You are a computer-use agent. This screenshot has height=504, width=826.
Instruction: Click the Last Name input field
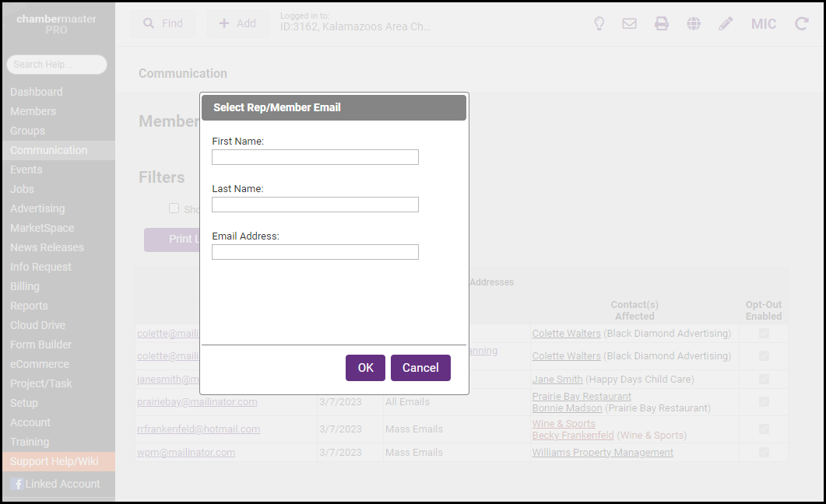click(x=315, y=205)
